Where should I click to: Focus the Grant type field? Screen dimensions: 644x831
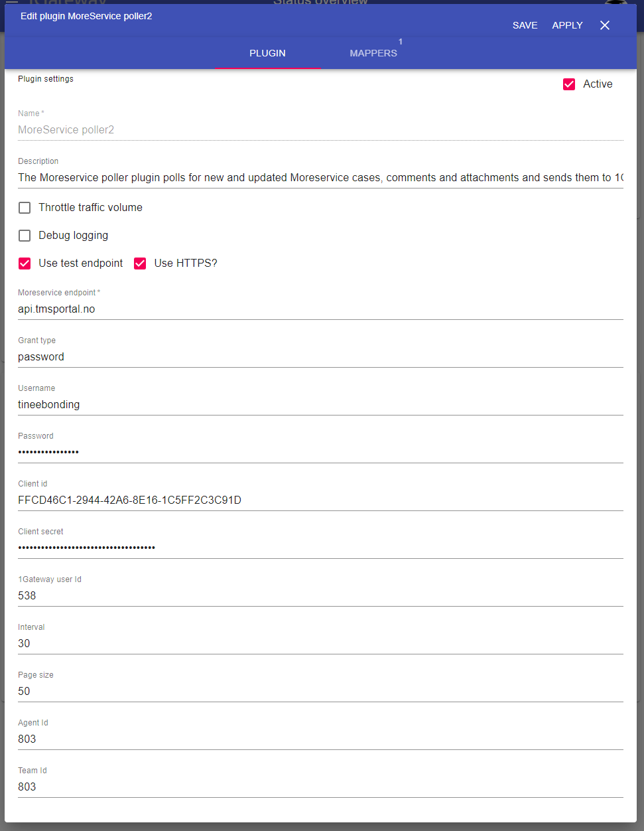320,357
